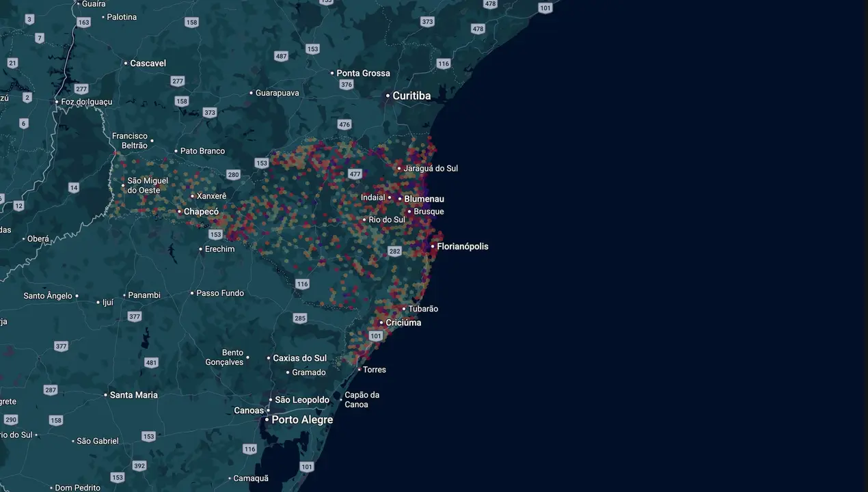The width and height of the screenshot is (868, 492).
Task: Select the Blumenau label on map
Action: tap(424, 199)
